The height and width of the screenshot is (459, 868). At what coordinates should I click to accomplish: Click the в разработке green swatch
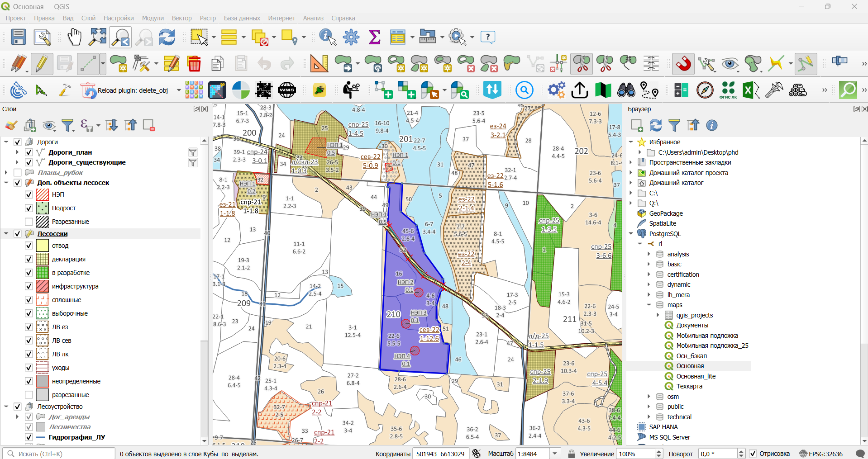click(x=42, y=273)
